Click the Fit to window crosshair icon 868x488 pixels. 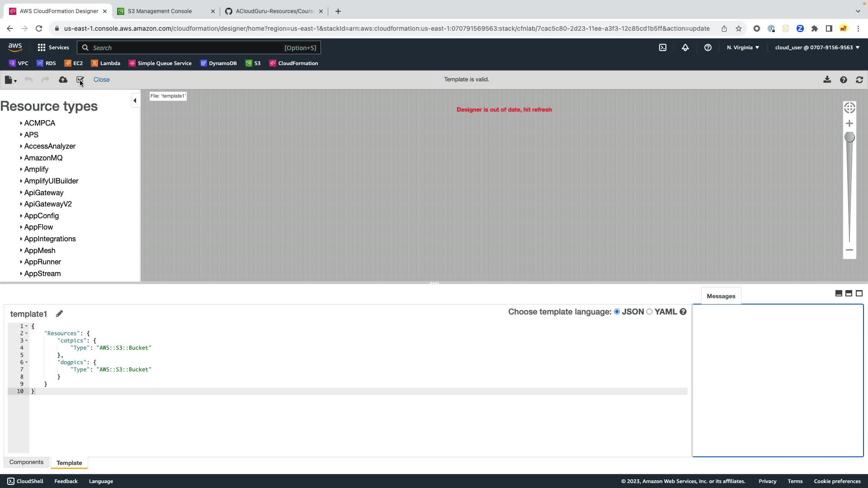[x=849, y=108]
